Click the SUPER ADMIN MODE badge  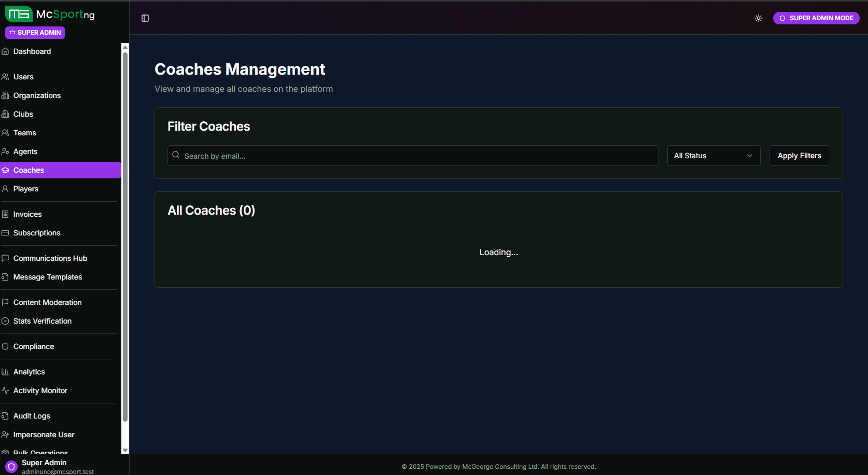816,18
